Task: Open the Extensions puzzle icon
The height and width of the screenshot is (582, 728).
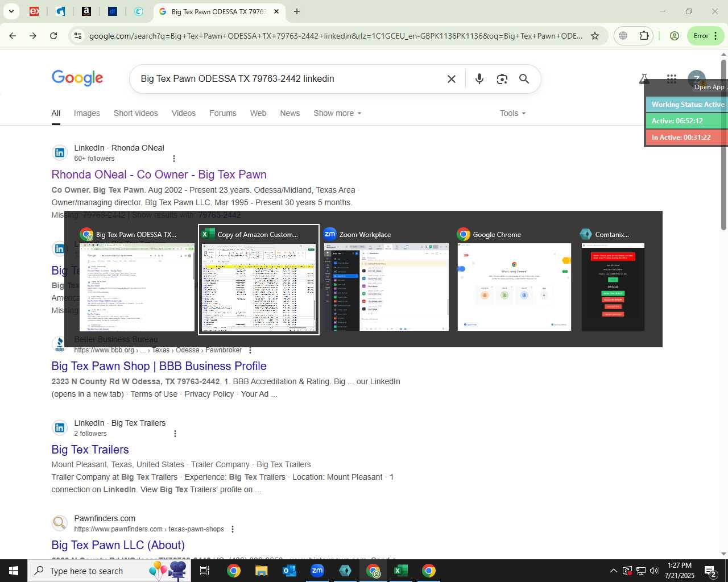Action: click(644, 36)
